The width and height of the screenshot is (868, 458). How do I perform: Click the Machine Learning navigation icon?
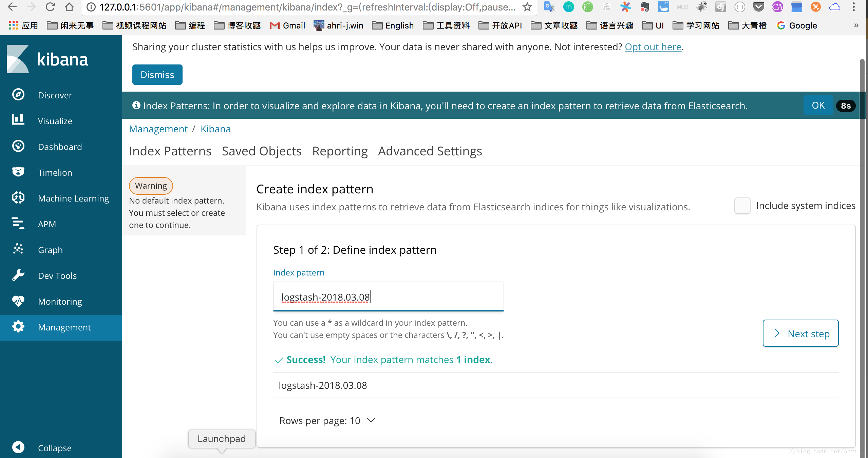pos(18,197)
